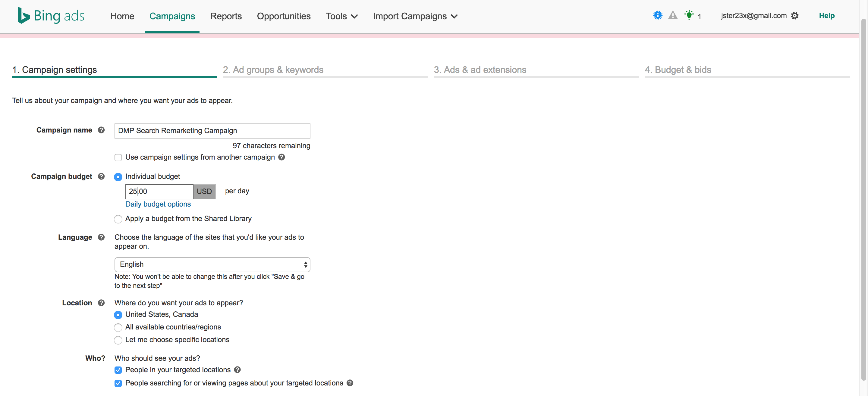
Task: Open the blue notifications burst icon
Action: click(x=657, y=15)
